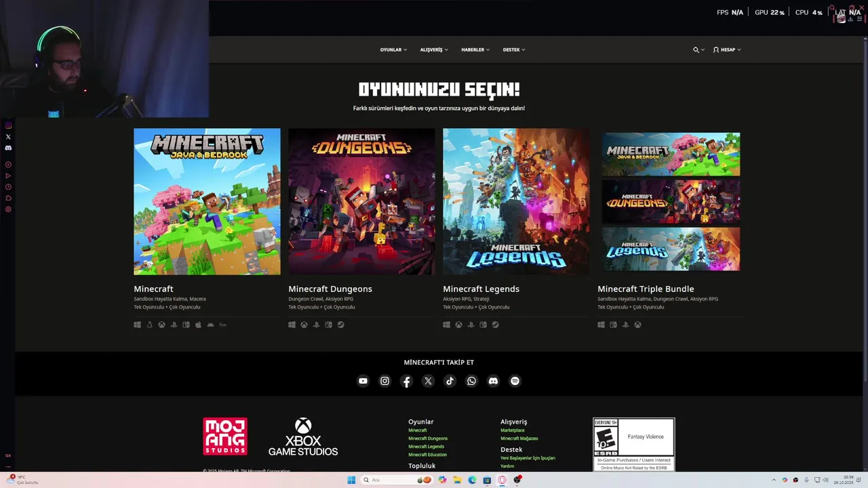Open Minecraft's Instagram page icon
Image resolution: width=868 pixels, height=488 pixels.
click(x=384, y=381)
